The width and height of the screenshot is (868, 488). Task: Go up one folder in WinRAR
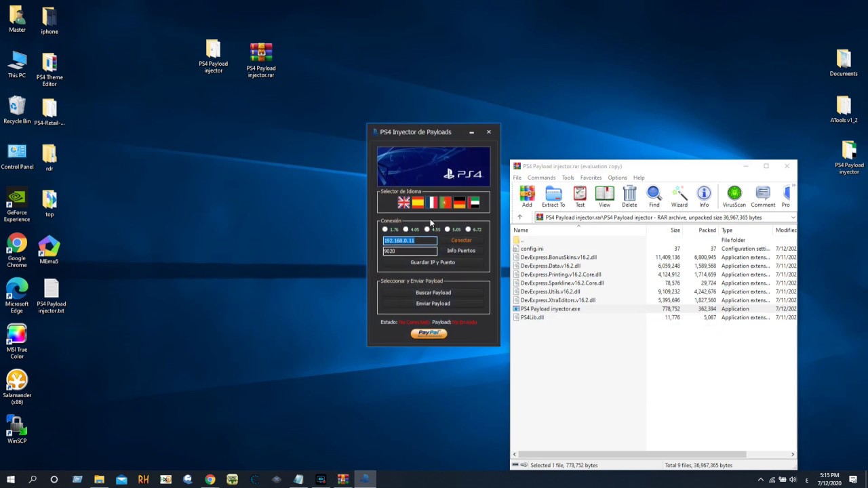(x=520, y=218)
